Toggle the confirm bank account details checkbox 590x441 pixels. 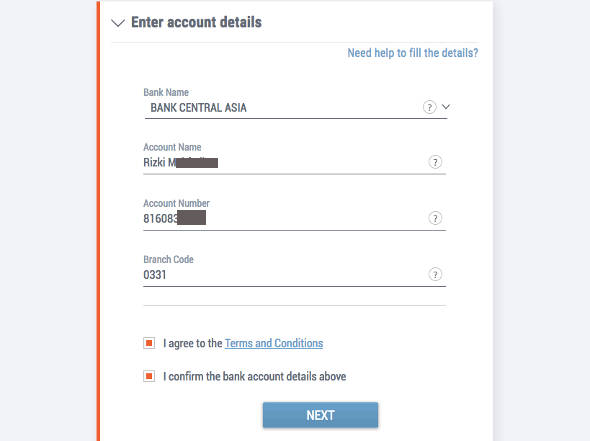[149, 376]
